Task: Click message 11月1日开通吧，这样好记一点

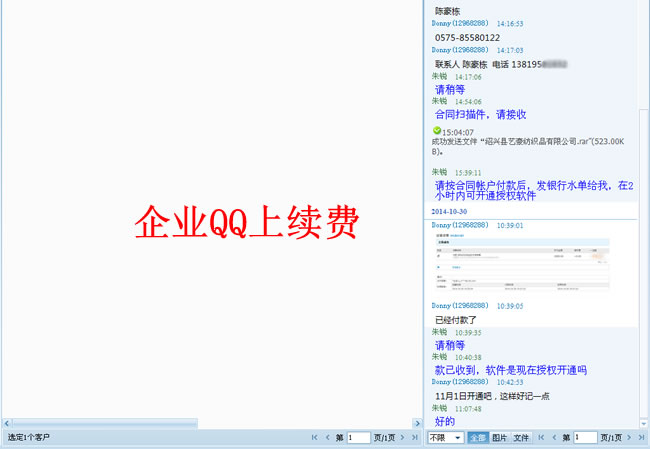Action: click(492, 396)
